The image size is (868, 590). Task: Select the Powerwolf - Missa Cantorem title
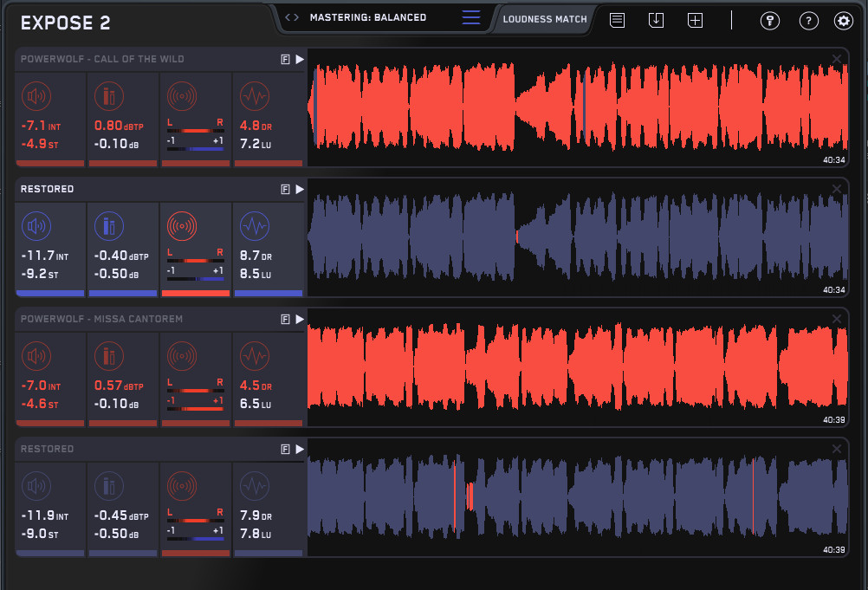101,320
